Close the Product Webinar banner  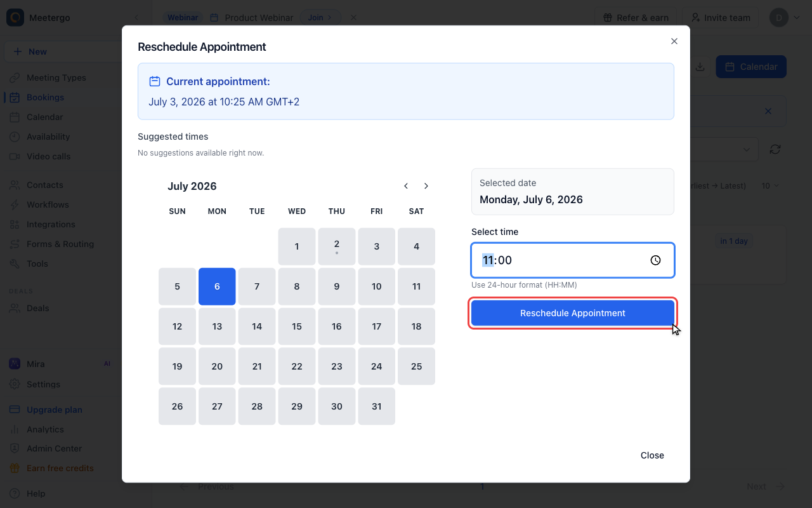(353, 18)
